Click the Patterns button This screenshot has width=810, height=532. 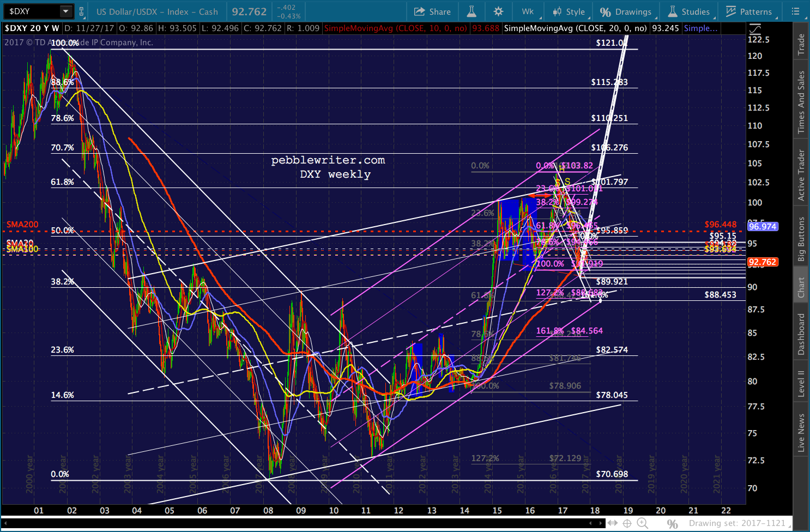coord(748,11)
